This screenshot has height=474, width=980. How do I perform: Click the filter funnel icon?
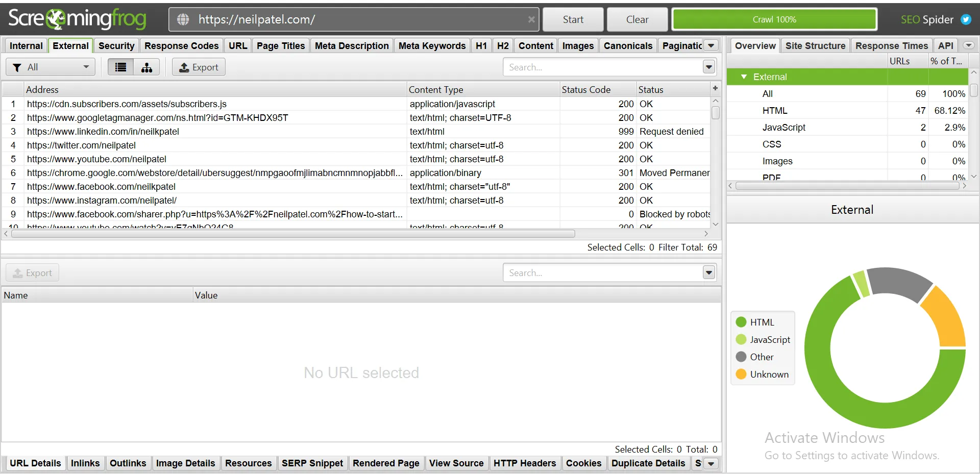click(17, 67)
